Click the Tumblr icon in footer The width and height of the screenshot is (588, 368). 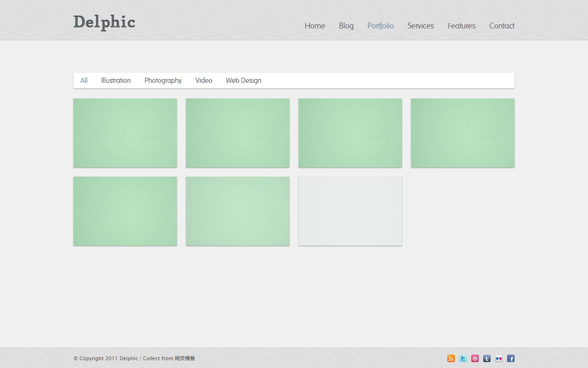point(487,358)
